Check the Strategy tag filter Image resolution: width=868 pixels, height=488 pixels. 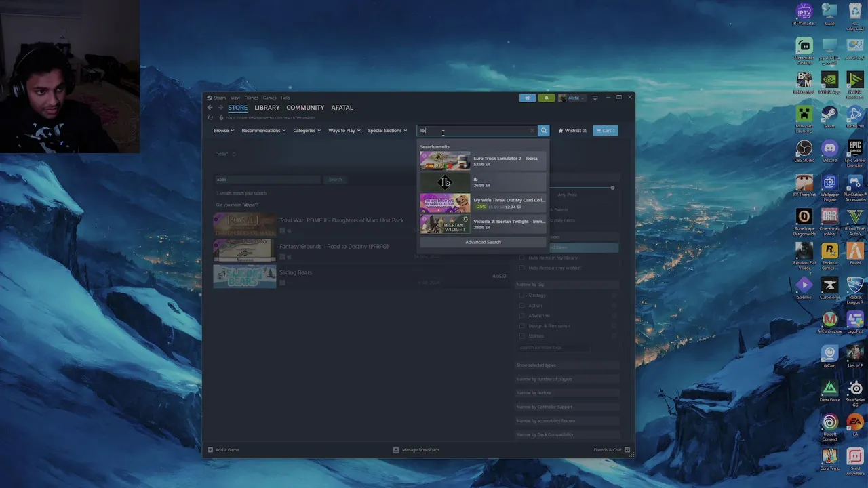(x=522, y=296)
